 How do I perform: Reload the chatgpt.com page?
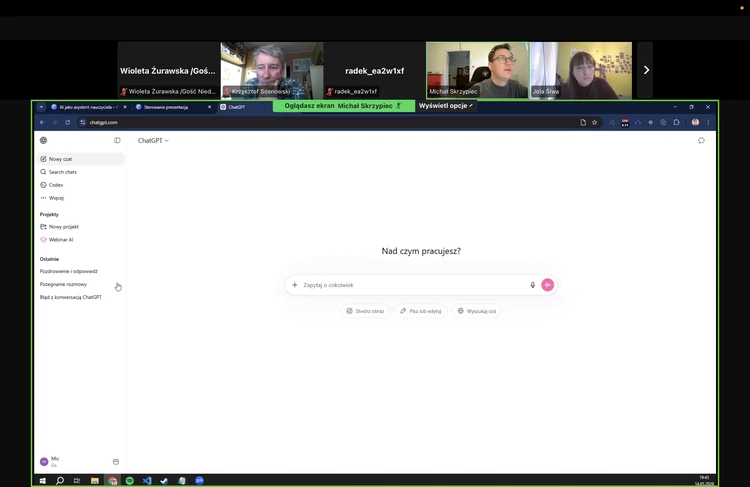click(x=67, y=122)
